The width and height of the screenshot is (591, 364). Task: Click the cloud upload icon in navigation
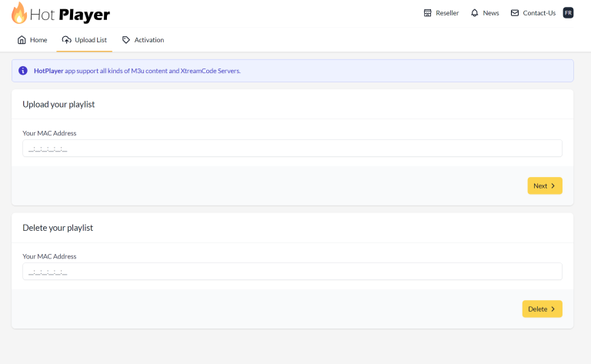coord(67,40)
